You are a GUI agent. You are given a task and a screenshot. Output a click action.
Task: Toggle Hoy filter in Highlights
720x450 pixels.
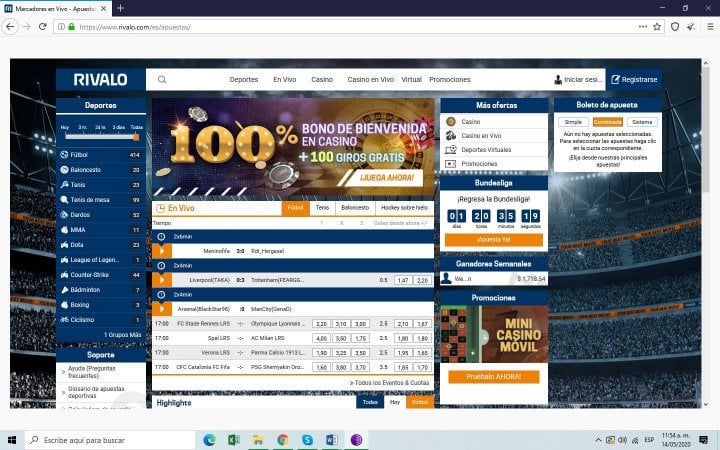[x=395, y=402]
